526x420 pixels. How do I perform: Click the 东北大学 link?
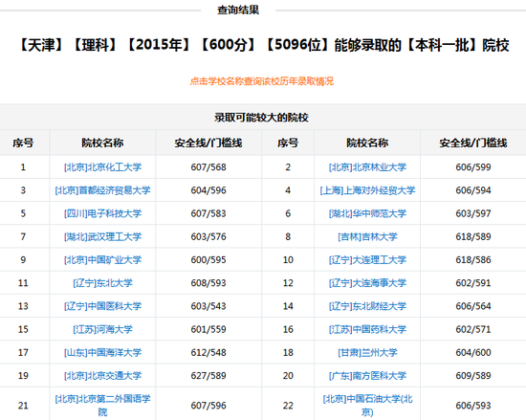pos(102,283)
